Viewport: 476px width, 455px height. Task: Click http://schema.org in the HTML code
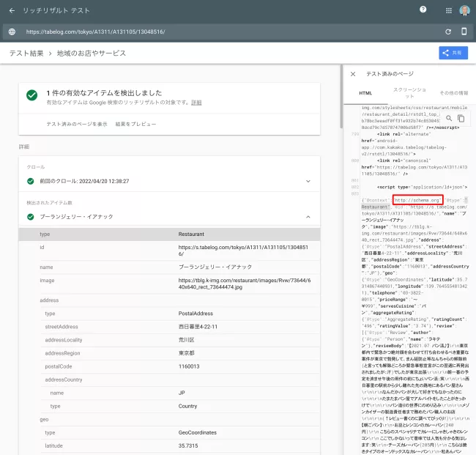pos(417,201)
